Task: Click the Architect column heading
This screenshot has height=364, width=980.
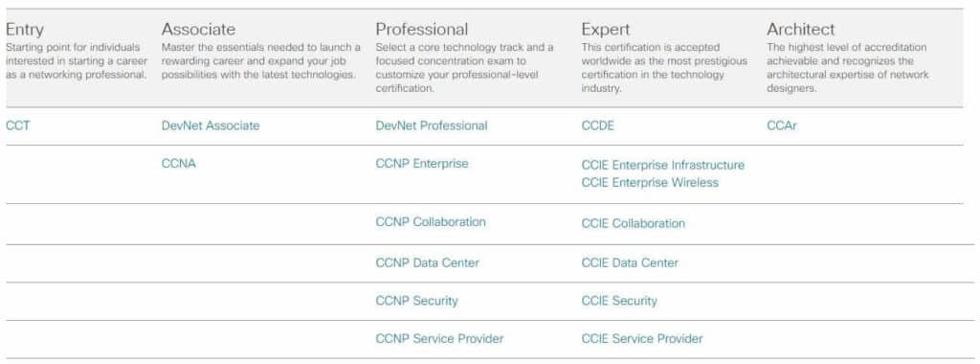Action: click(x=801, y=30)
